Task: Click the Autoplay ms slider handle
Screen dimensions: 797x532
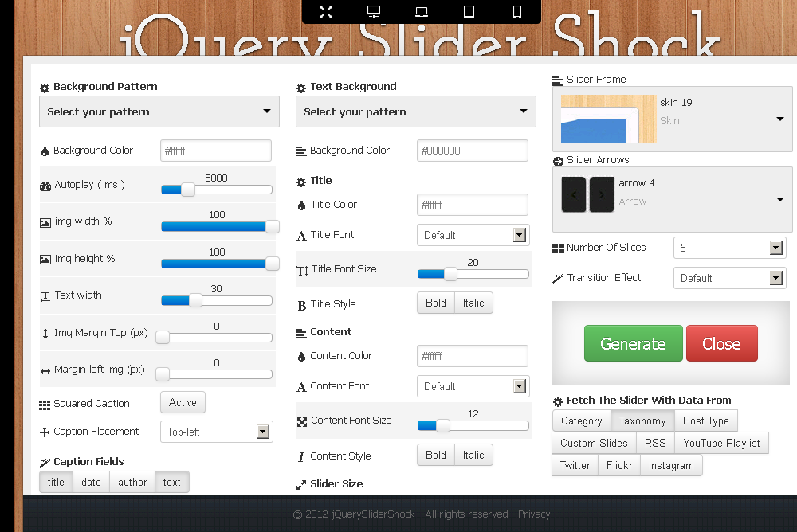Action: point(188,190)
